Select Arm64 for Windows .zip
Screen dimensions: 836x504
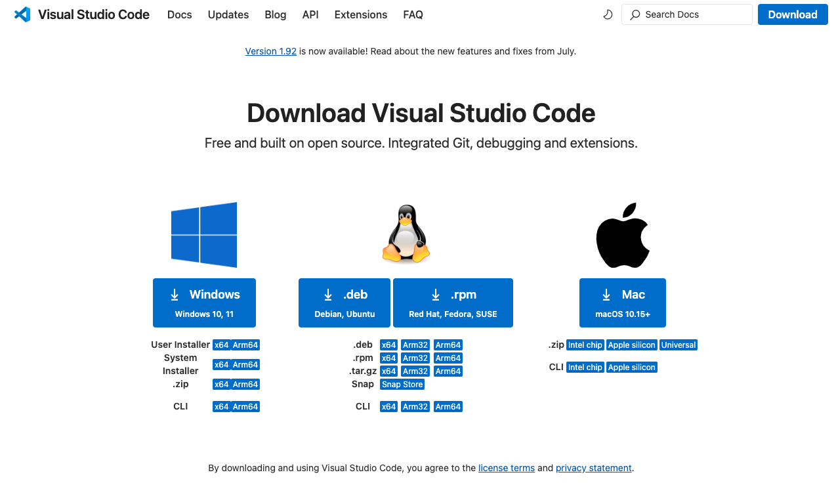pyautogui.click(x=245, y=385)
